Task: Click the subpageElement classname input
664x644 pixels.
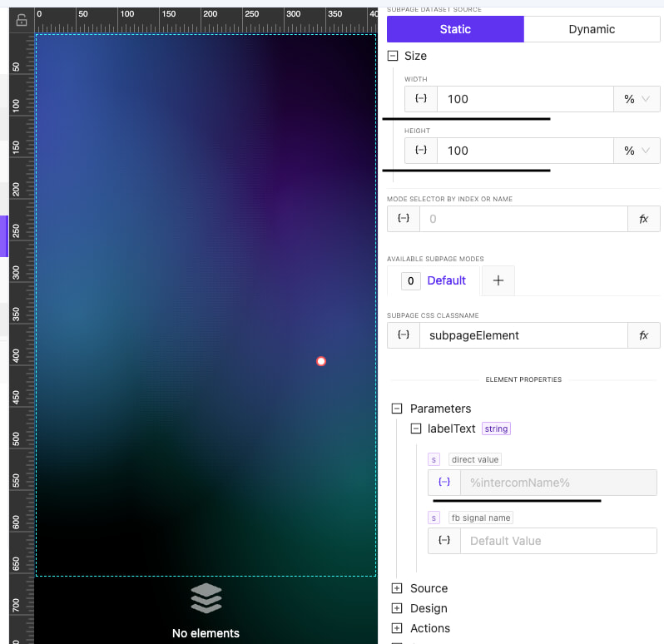Action: (523, 335)
